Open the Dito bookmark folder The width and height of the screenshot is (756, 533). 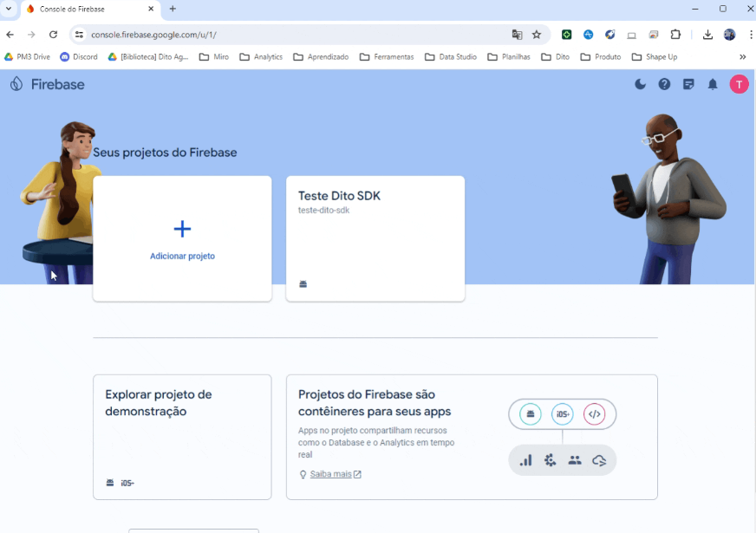(556, 57)
